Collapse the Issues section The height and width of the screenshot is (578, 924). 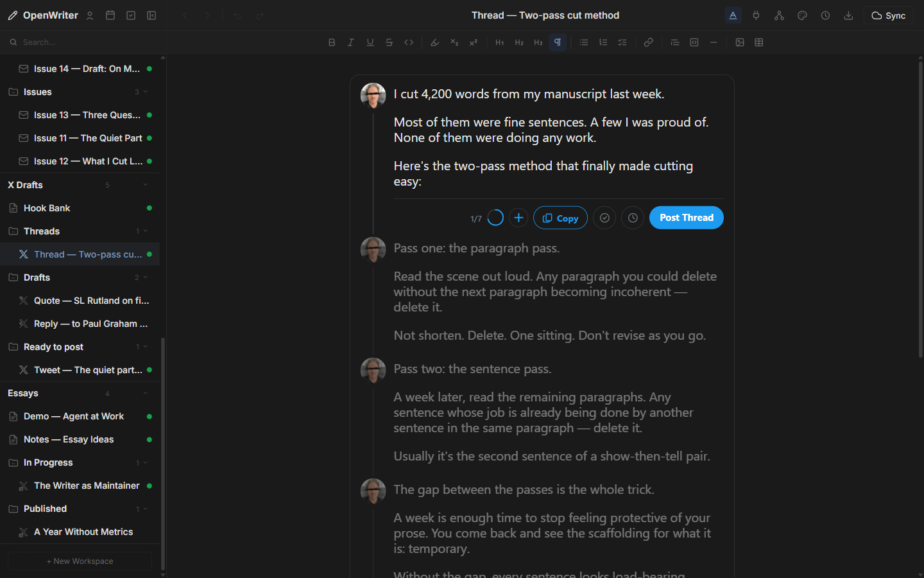point(145,91)
